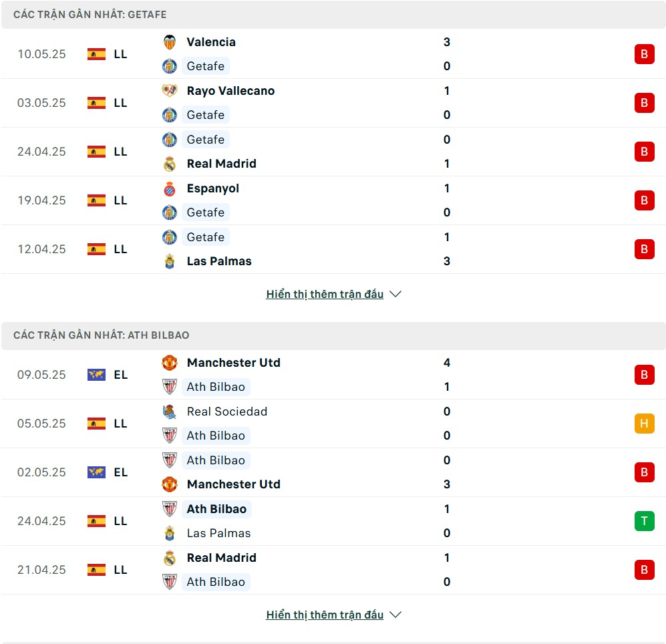
Task: Click the orange H draw badge
Action: point(644,424)
